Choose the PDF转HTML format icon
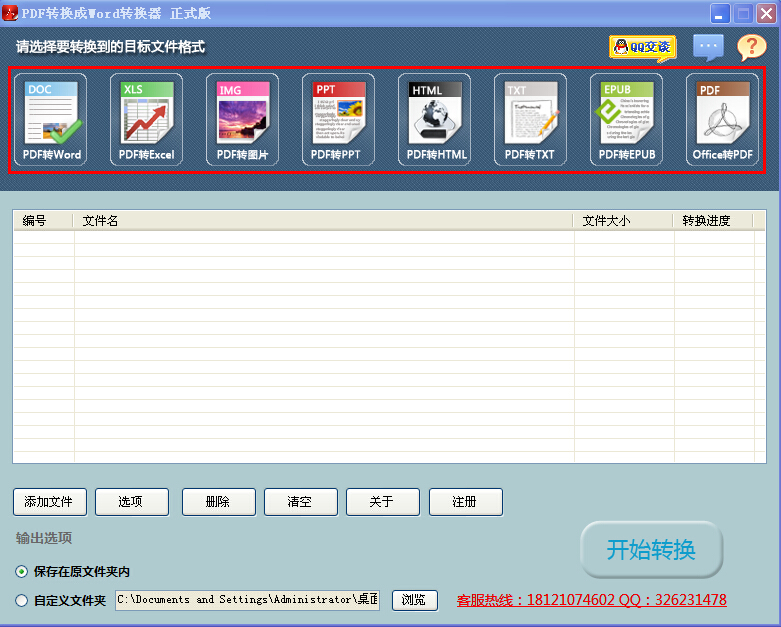Screen dimensions: 781x627 [x=434, y=120]
